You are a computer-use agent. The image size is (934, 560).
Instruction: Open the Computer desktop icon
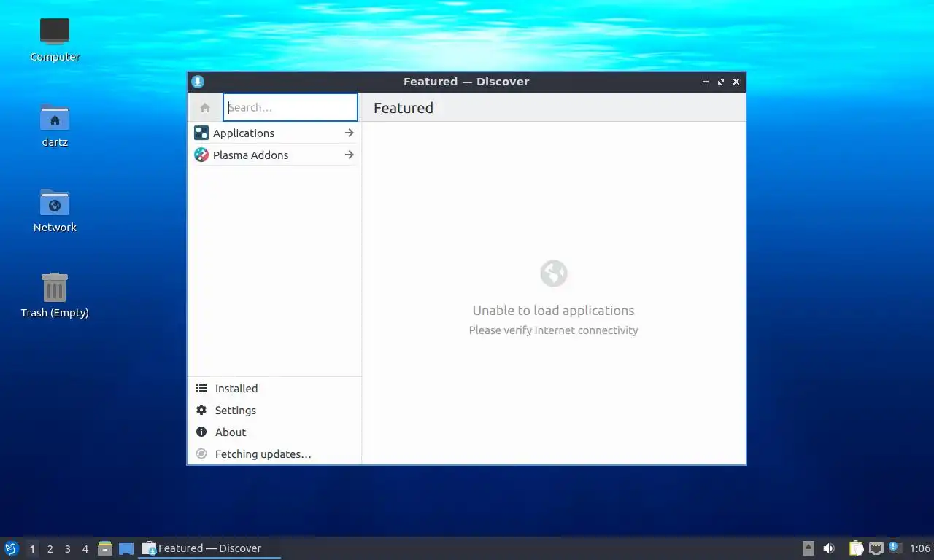(55, 40)
